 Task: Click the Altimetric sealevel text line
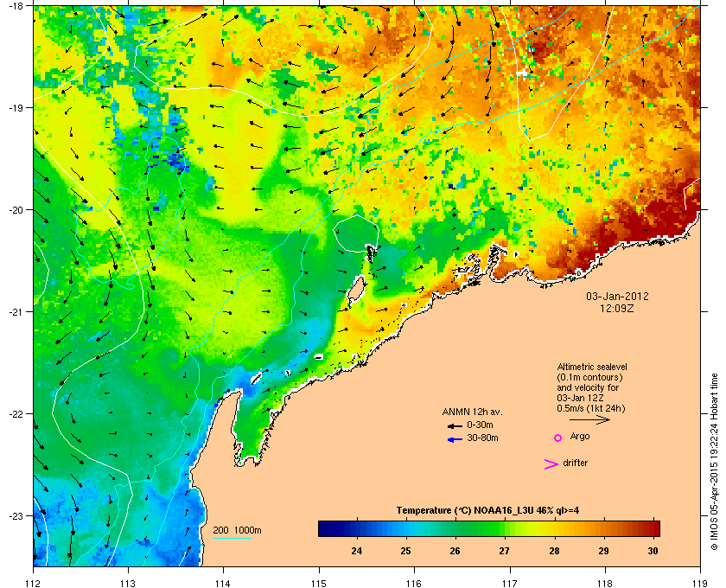592,367
